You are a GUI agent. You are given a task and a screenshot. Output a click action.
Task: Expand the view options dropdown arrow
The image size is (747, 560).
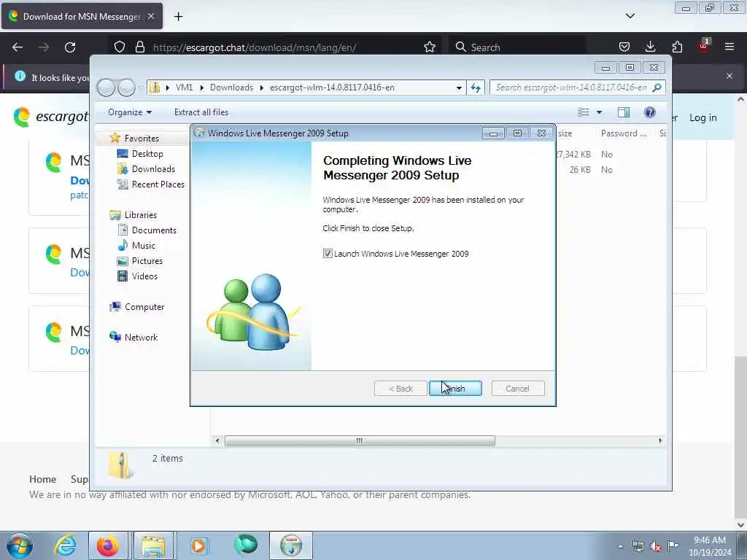600,112
